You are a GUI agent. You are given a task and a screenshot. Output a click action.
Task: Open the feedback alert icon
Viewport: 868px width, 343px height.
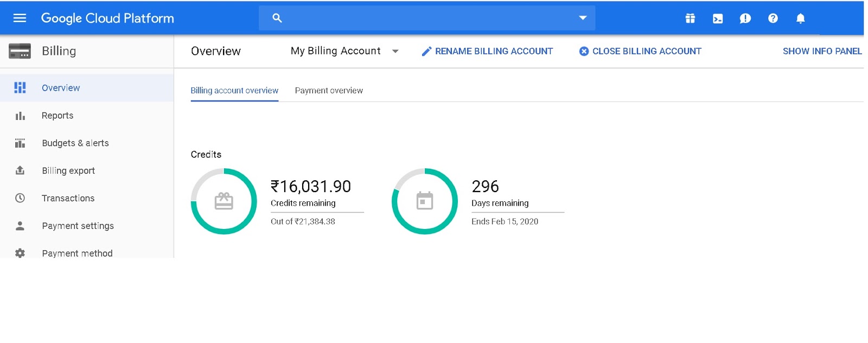(745, 18)
